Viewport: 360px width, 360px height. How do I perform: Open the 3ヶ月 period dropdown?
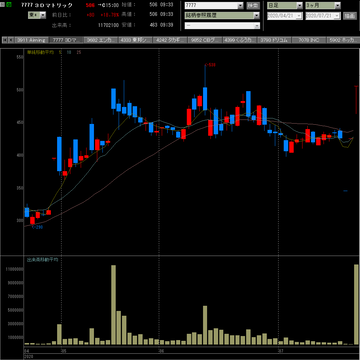[x=323, y=6]
